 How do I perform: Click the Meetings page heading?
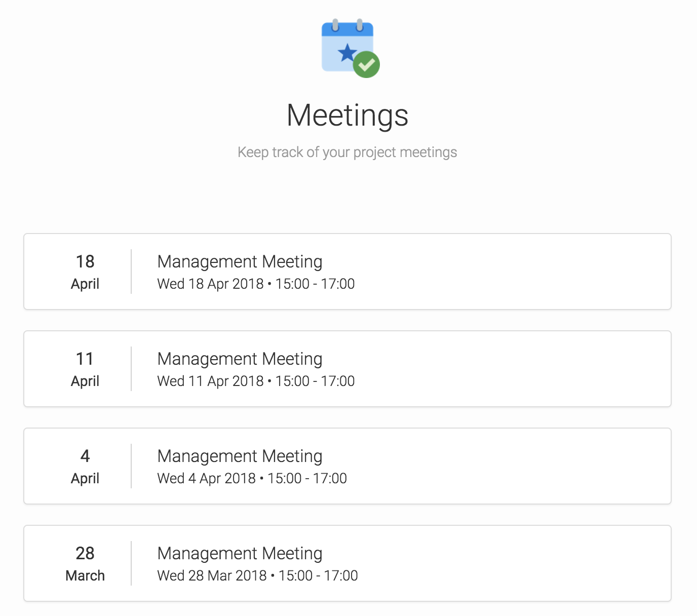tap(347, 115)
